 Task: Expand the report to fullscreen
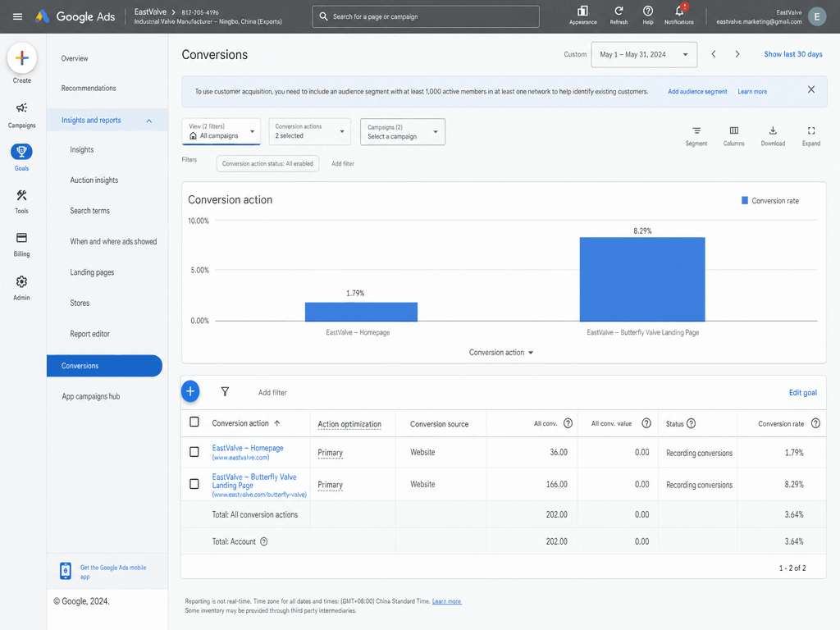[811, 136]
